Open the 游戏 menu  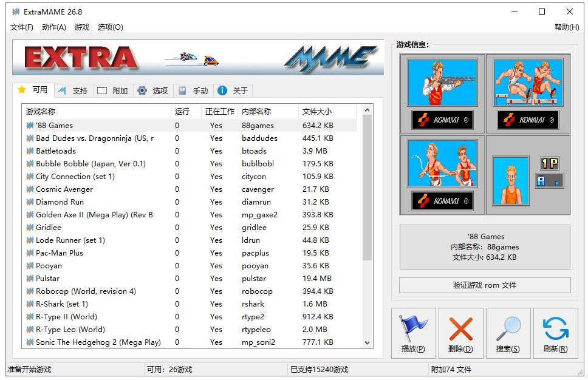pos(82,27)
